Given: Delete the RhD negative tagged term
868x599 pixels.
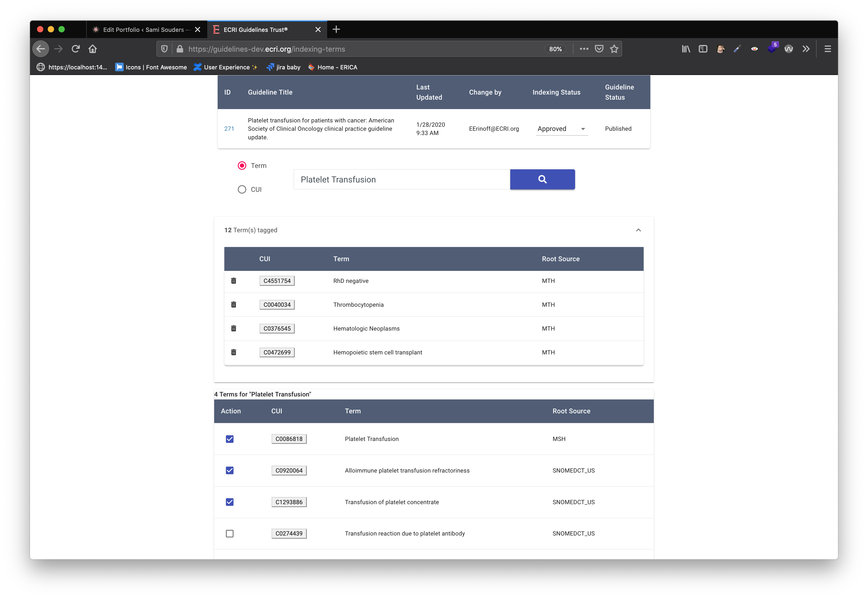Looking at the screenshot, I should [x=233, y=281].
